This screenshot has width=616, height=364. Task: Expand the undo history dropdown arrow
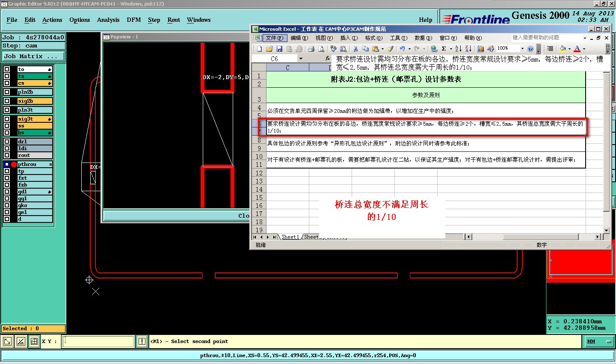pos(409,49)
